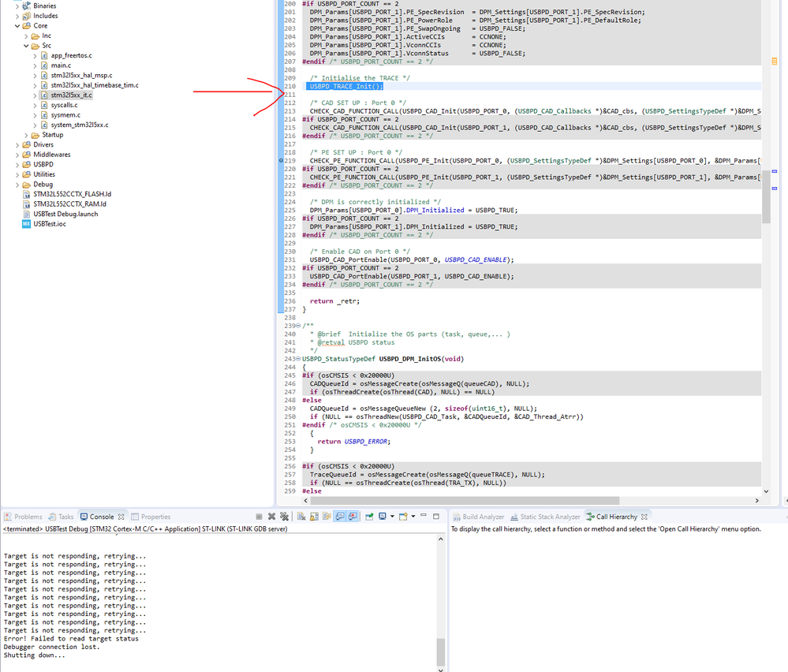
Task: Expand the Debug folder arrow
Action: pos(17,185)
